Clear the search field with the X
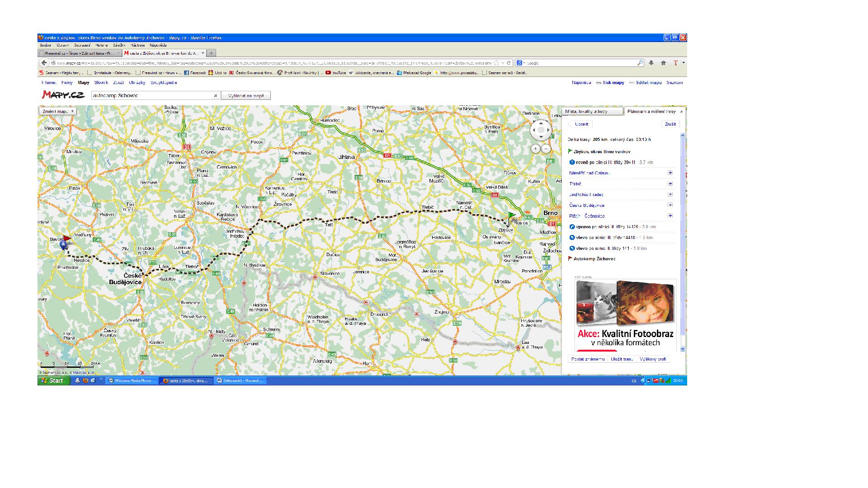 coord(216,96)
